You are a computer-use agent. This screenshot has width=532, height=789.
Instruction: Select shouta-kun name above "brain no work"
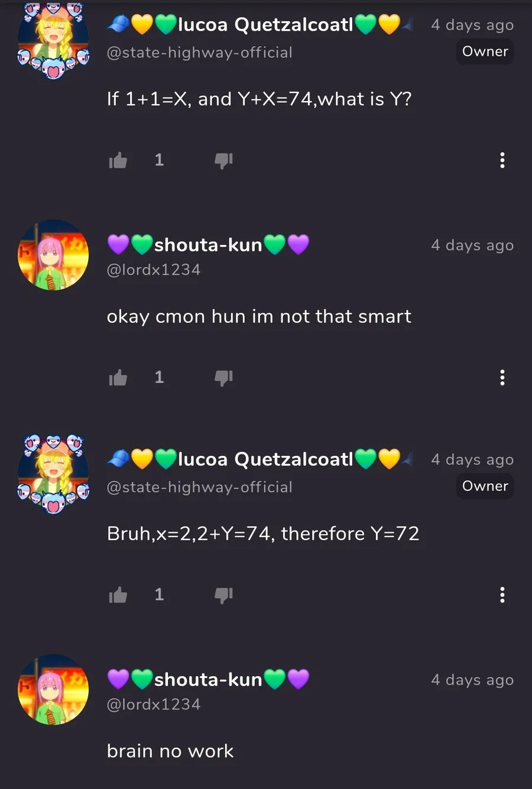point(208,679)
